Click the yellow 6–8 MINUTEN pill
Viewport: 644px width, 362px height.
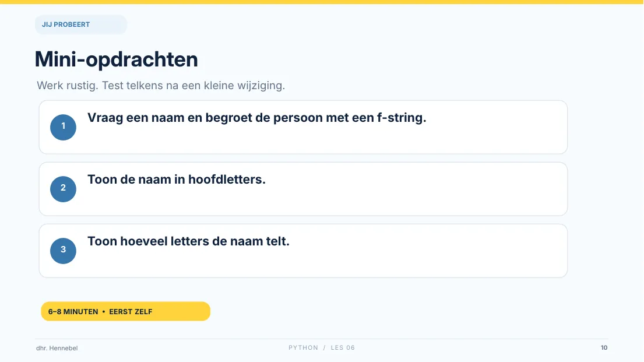point(126,311)
